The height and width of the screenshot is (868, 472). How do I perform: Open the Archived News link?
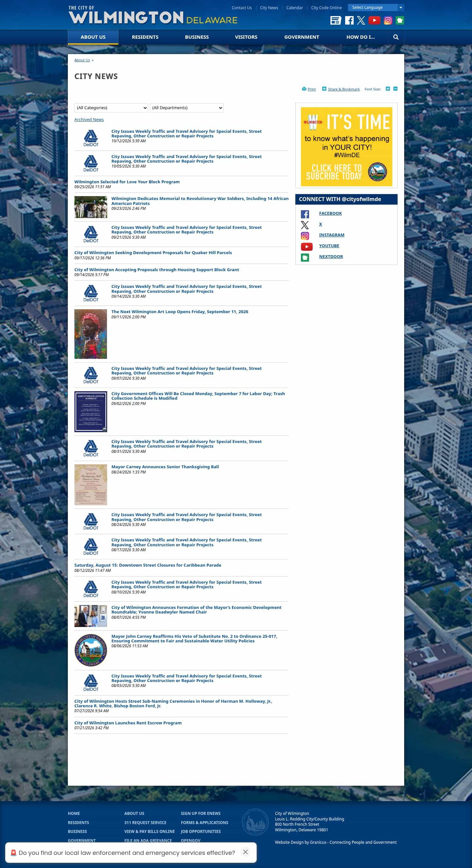click(x=89, y=120)
